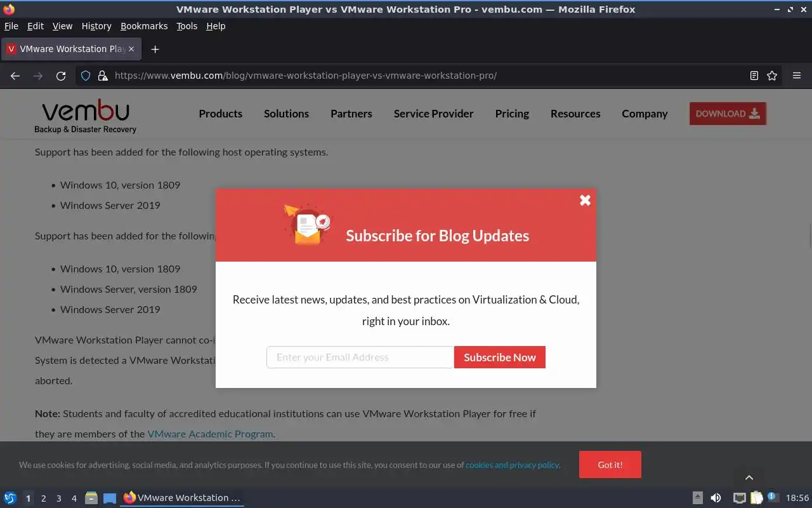This screenshot has width=812, height=508.
Task: Open the View menu
Action: 62,26
